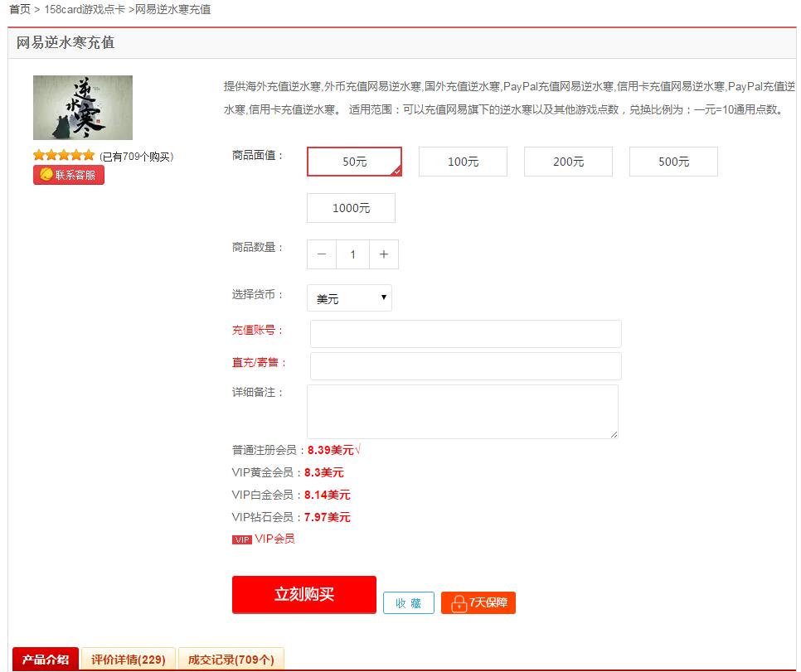Decrease quantity with the minus button
This screenshot has height=672, width=801.
[x=322, y=254]
